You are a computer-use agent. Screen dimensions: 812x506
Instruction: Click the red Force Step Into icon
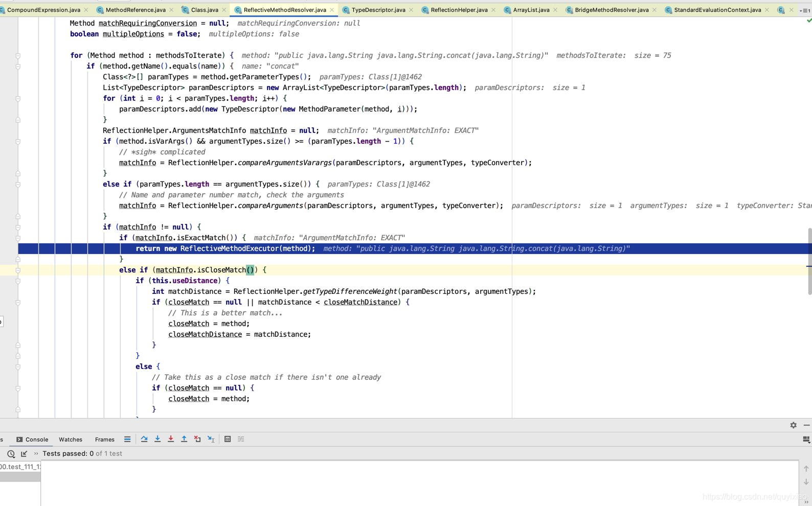pos(171,439)
